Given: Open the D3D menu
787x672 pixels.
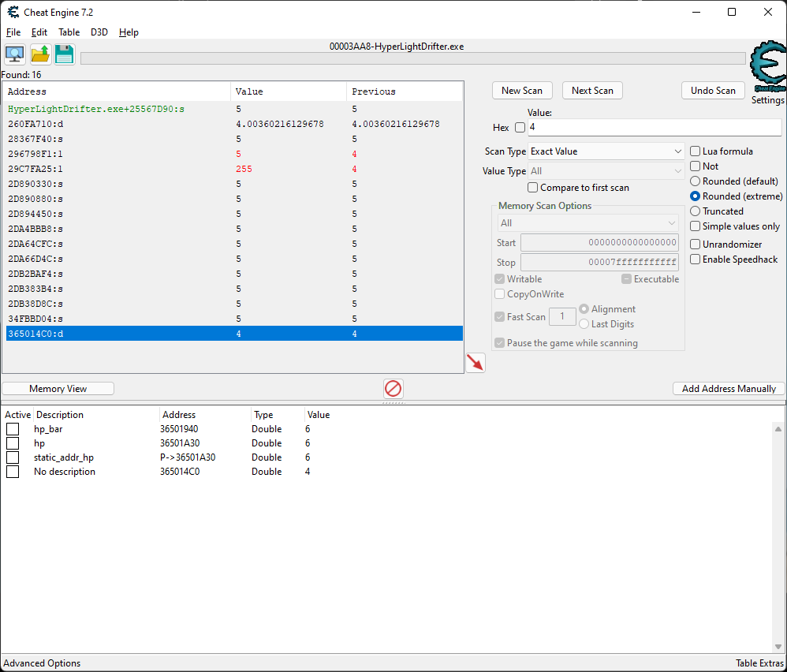Looking at the screenshot, I should point(99,32).
